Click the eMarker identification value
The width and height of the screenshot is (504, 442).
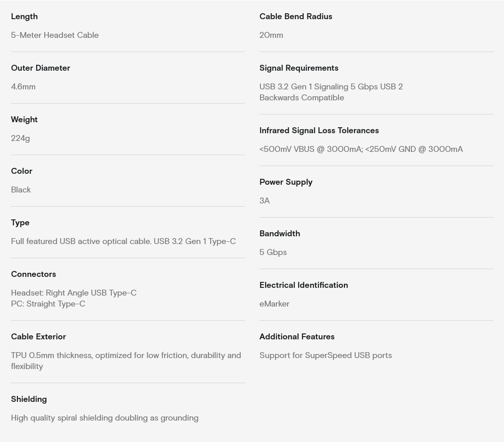[274, 304]
